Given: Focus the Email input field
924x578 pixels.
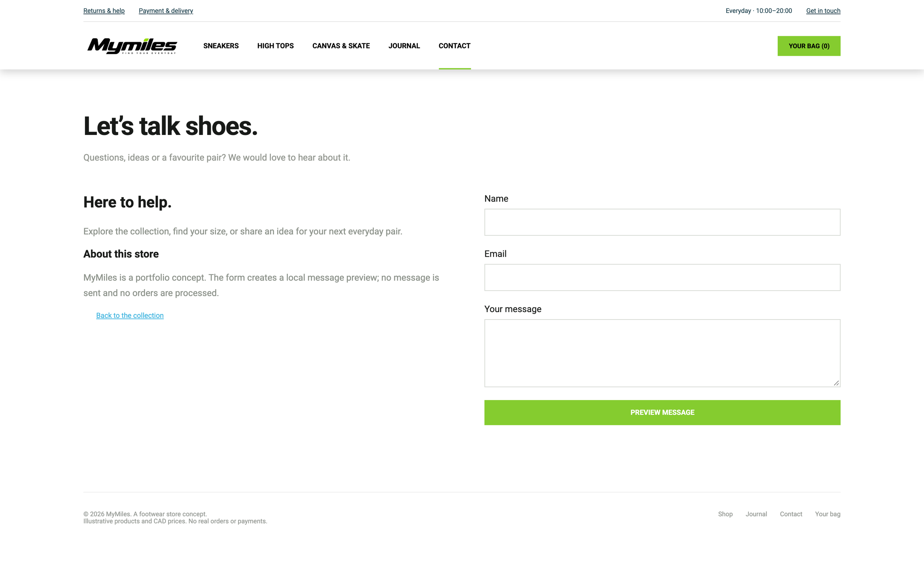Looking at the screenshot, I should pos(662,277).
